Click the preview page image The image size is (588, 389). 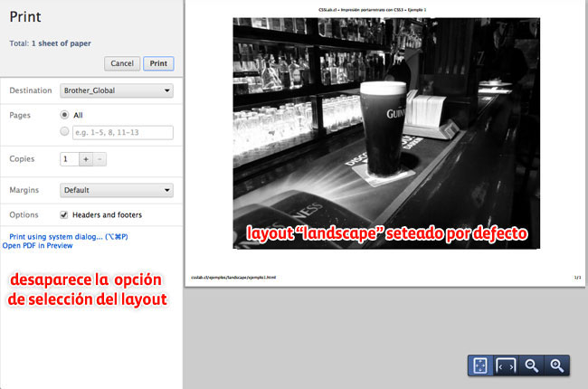pos(386,133)
